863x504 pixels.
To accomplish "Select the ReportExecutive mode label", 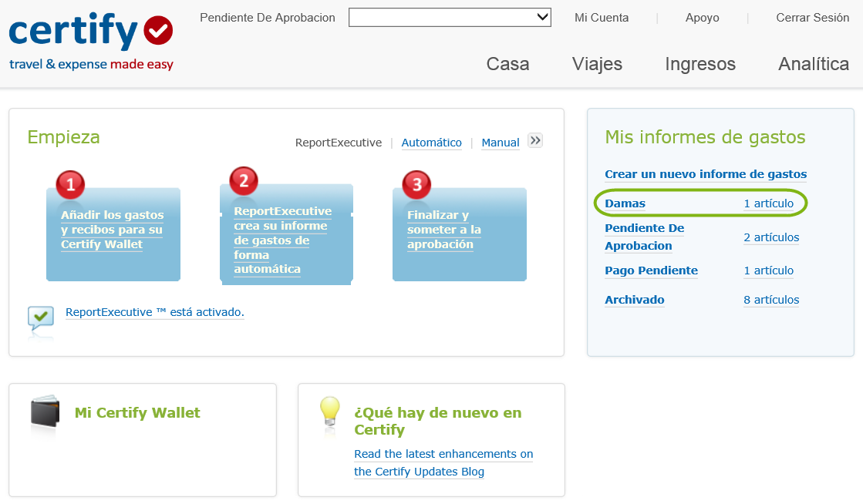I will click(x=339, y=143).
